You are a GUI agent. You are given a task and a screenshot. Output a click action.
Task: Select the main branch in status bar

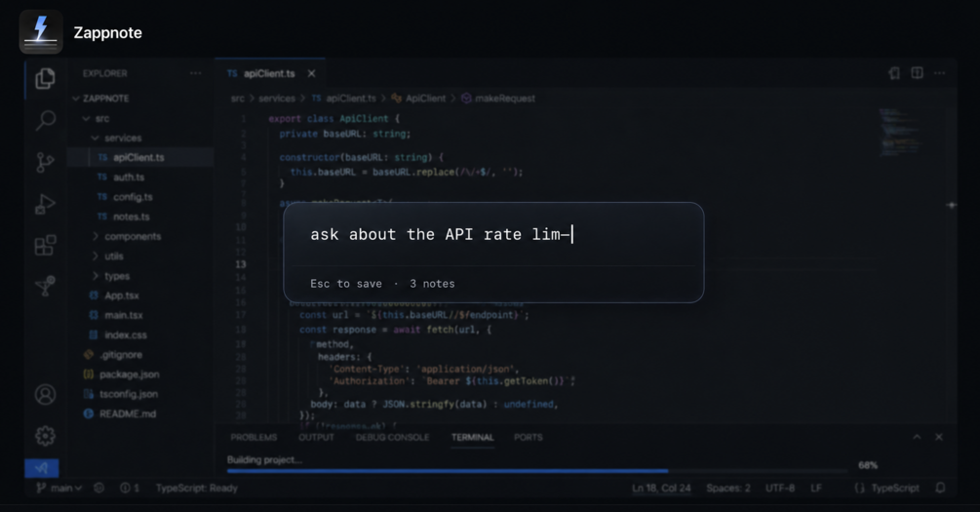click(59, 488)
